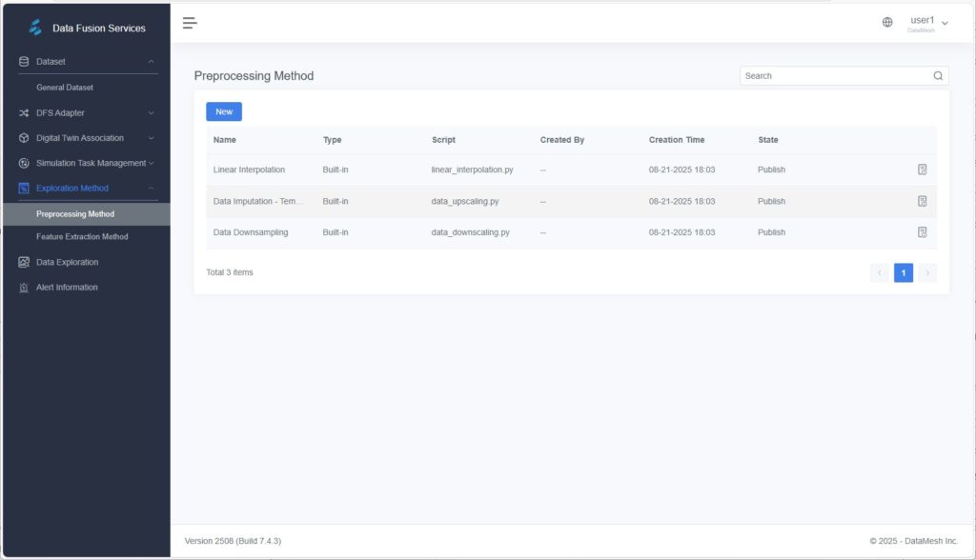Click the globe language icon
The height and width of the screenshot is (560, 976).
887,23
